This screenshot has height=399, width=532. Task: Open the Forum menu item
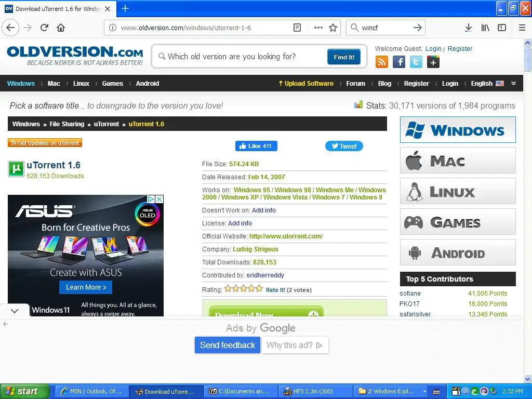coord(355,84)
